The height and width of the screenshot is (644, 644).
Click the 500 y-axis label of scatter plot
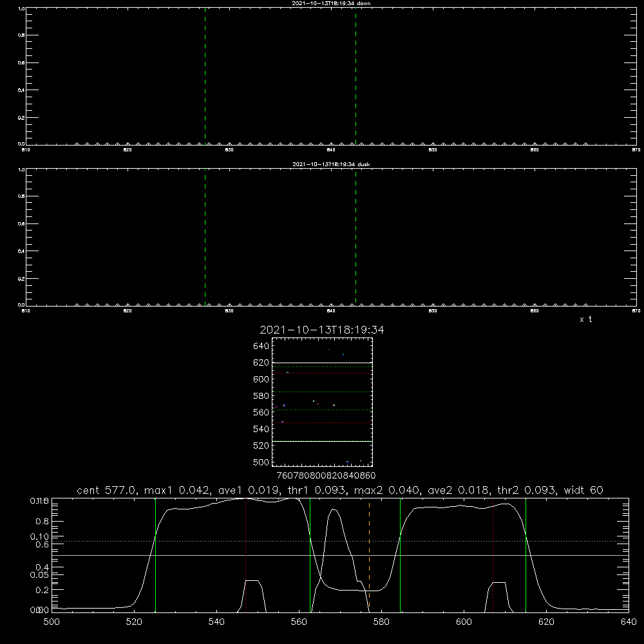(x=261, y=462)
